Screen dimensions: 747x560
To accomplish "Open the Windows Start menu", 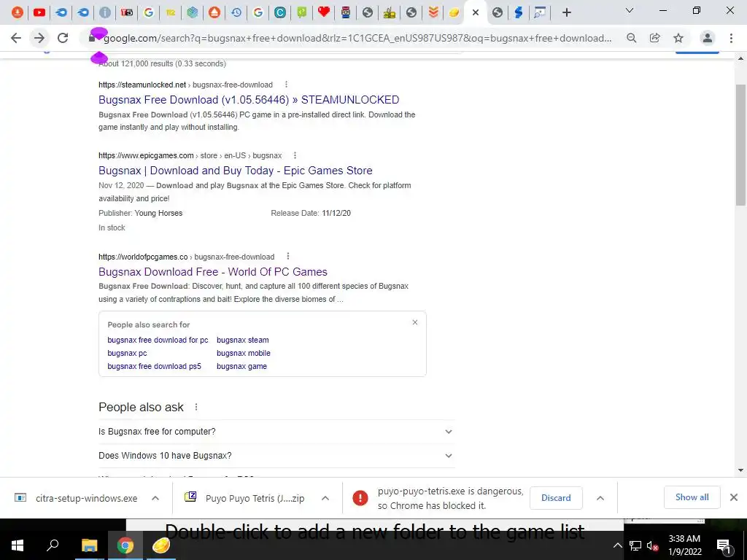I will pyautogui.click(x=18, y=545).
